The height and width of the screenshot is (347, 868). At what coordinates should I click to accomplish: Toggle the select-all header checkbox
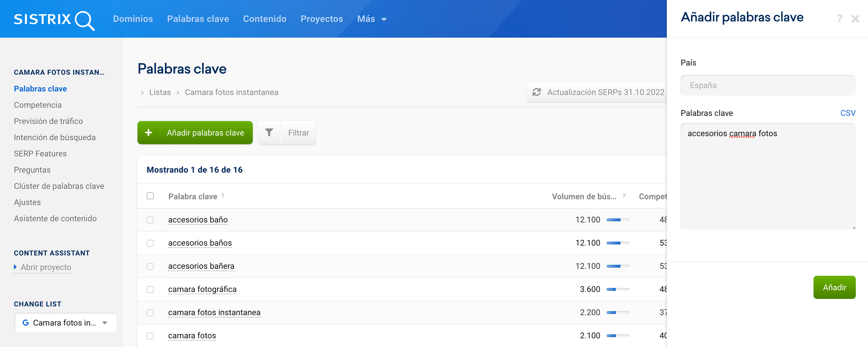tap(150, 196)
